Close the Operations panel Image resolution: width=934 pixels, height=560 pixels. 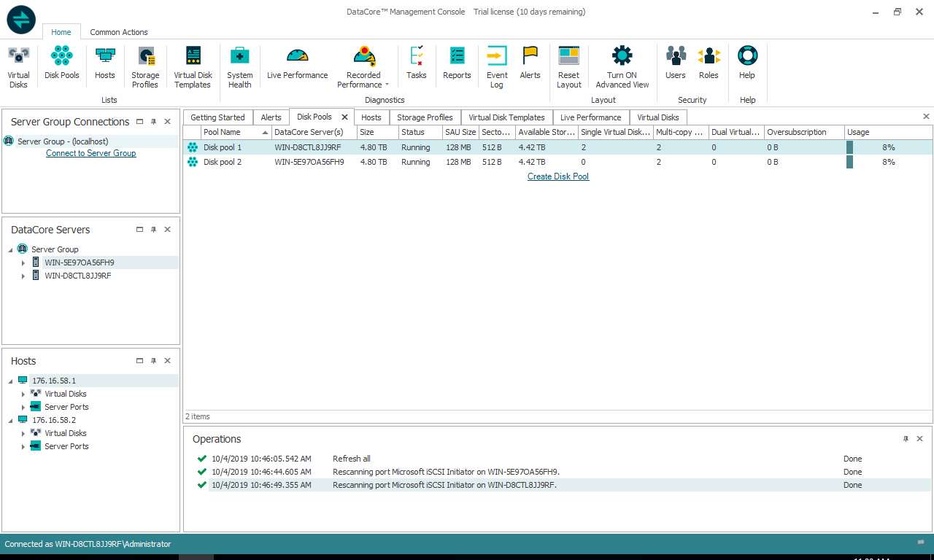coord(919,439)
